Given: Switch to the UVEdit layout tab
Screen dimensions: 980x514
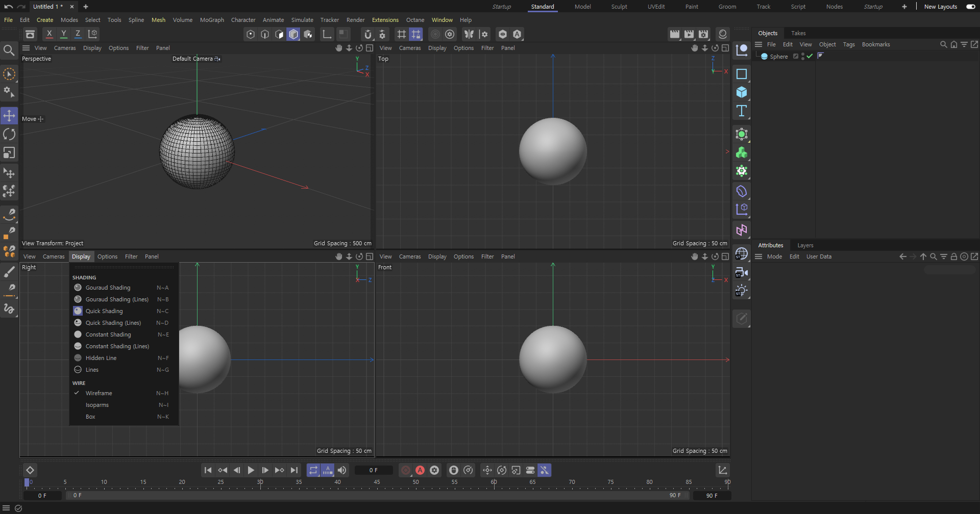Looking at the screenshot, I should click(x=656, y=7).
